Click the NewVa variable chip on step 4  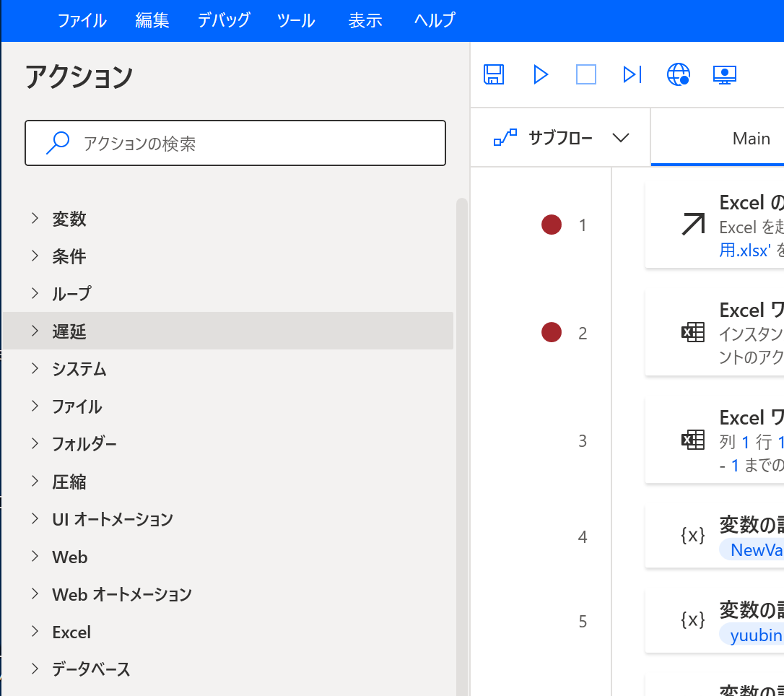pos(752,549)
